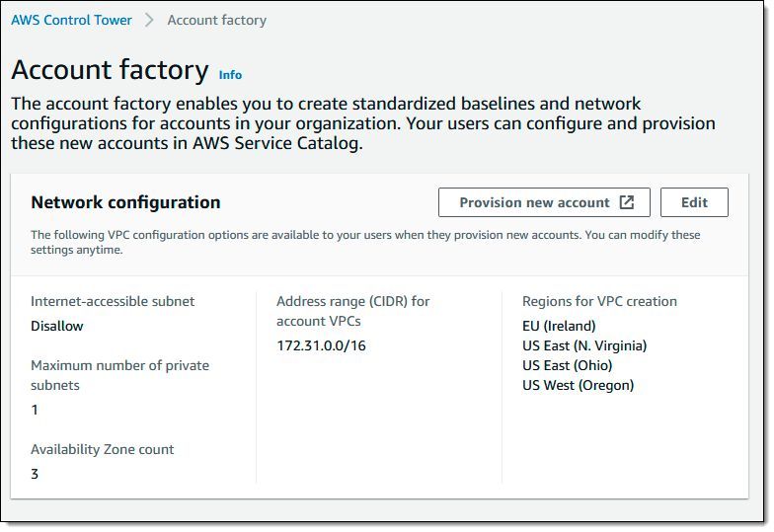
Task: Click the external link icon on Provision button
Action: click(627, 202)
